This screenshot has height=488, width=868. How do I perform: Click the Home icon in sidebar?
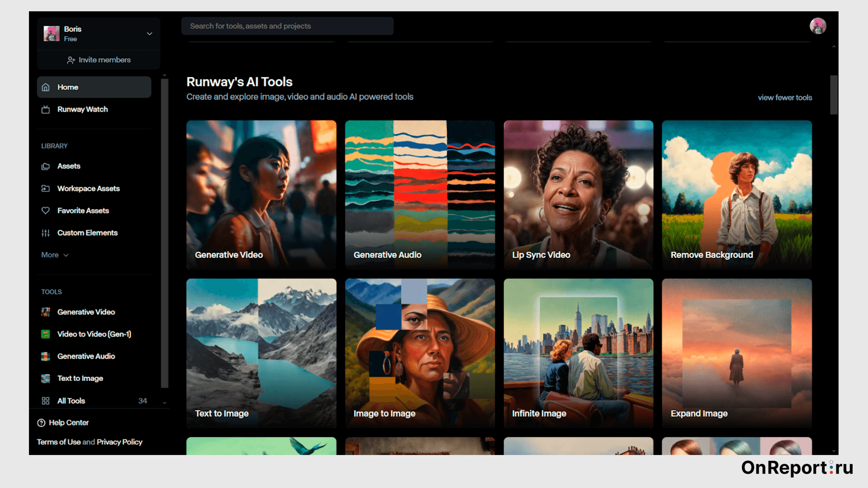(x=46, y=87)
